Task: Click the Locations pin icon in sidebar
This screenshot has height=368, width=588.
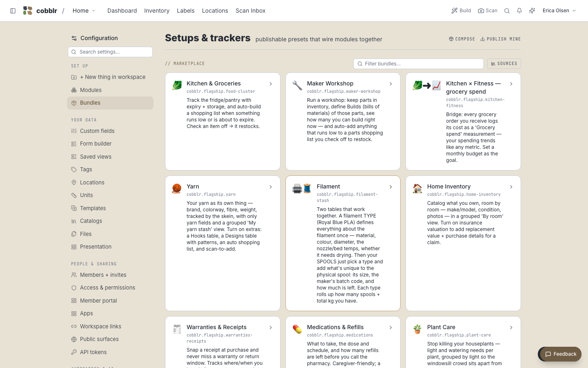Action: (x=74, y=182)
